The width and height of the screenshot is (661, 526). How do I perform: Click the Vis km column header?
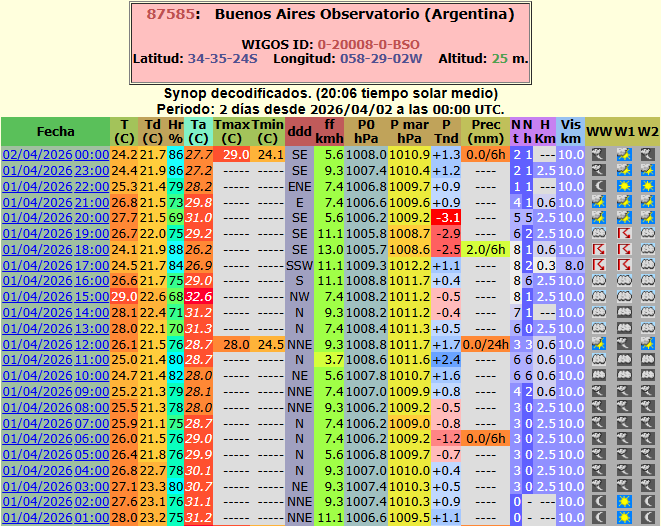[571, 132]
